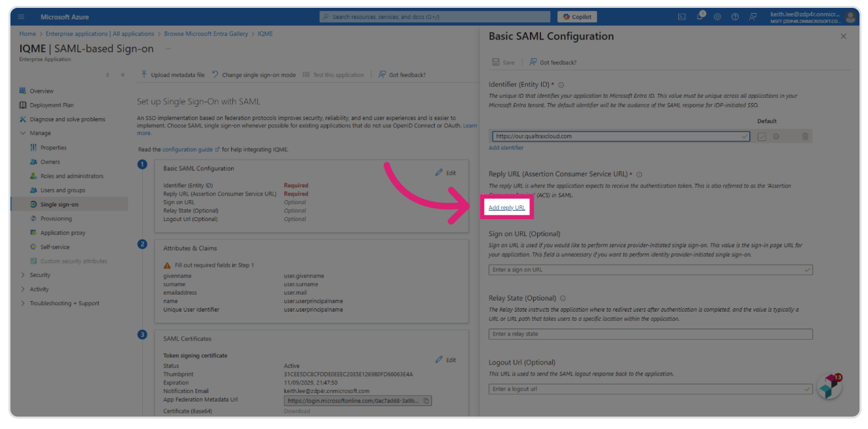
Task: Open the configuration guide link
Action: coord(191,149)
